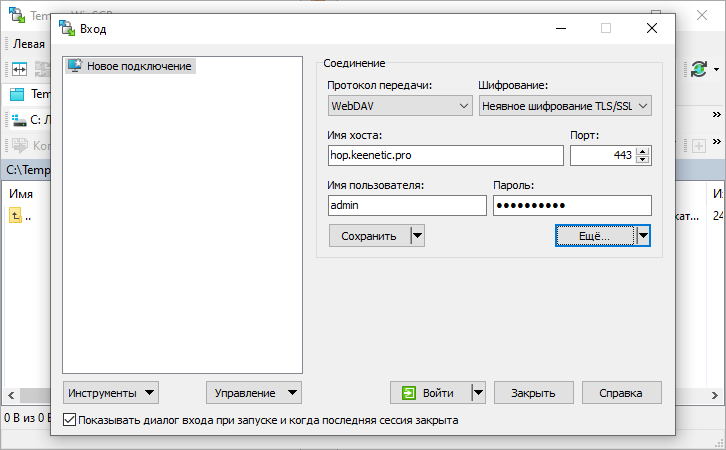Click the Имя хоста field with hop.keenetic.pro
Viewport: 726px width, 450px height.
[x=446, y=155]
